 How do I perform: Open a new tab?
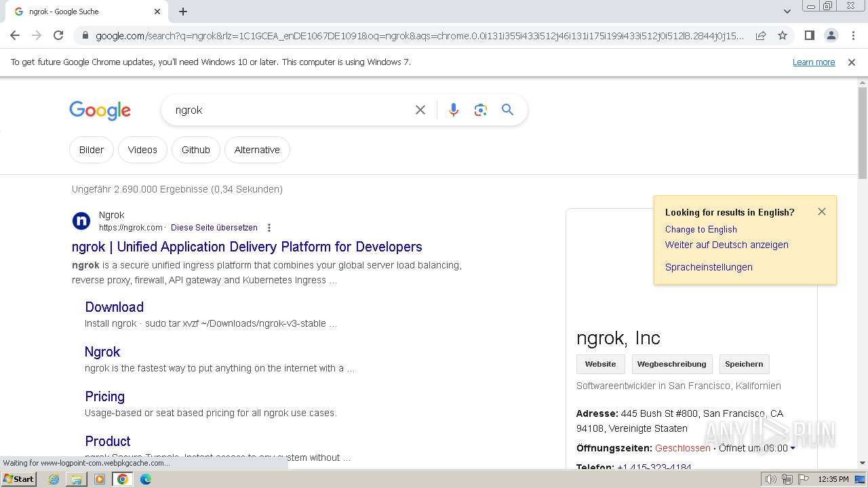(x=183, y=12)
